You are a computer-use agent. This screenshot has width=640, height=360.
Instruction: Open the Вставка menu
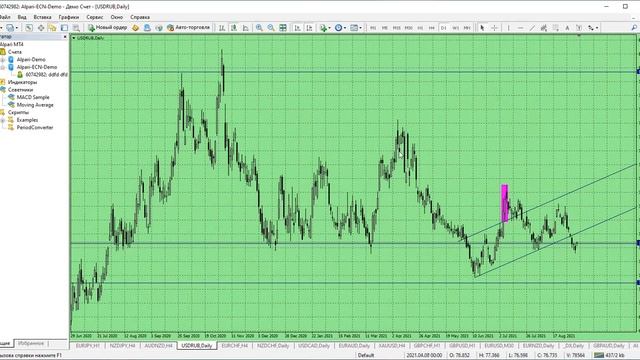pos(42,17)
